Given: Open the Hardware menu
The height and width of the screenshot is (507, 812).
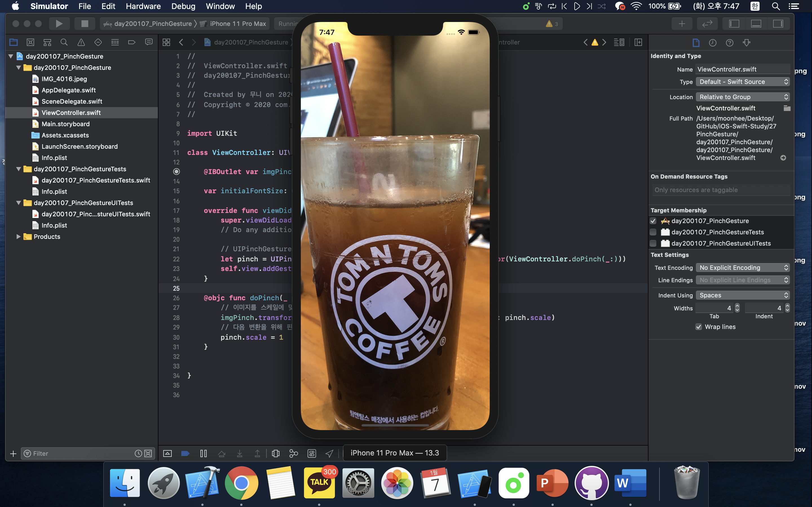Looking at the screenshot, I should click(143, 6).
